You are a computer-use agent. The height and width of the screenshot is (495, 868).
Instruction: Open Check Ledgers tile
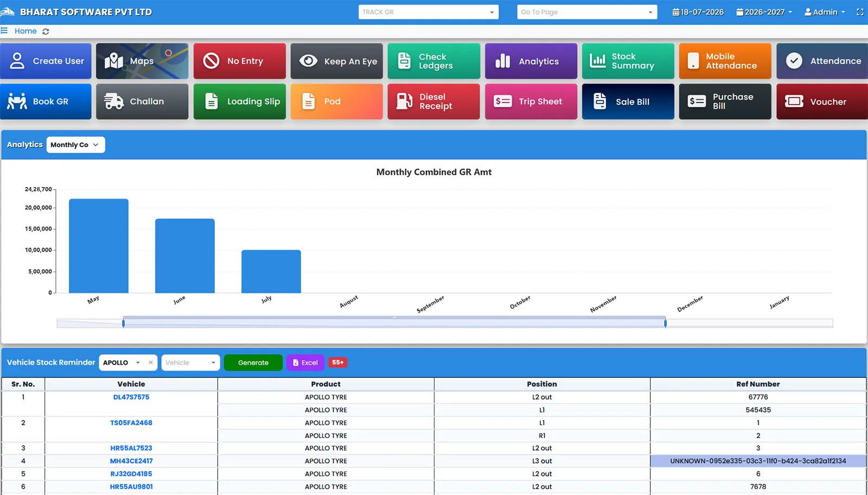tap(433, 61)
